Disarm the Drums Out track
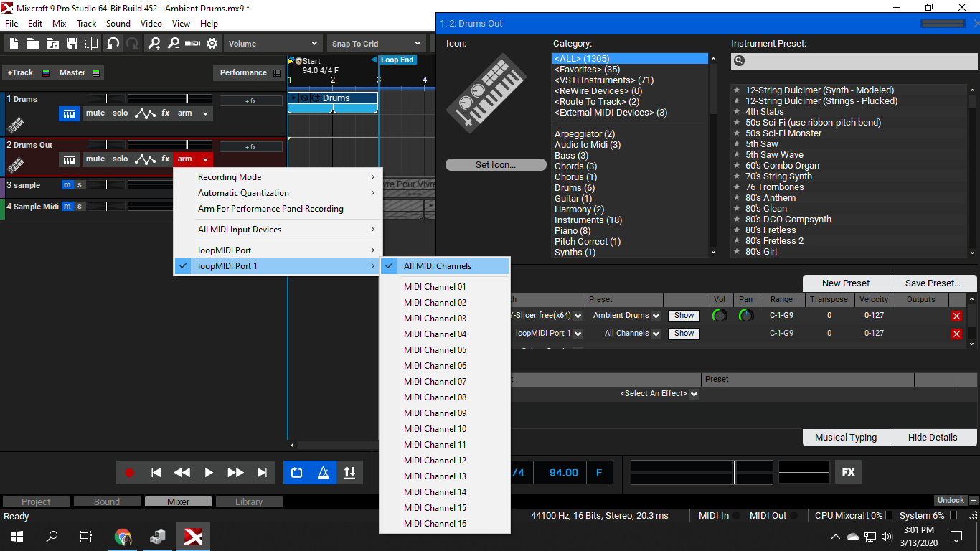The width and height of the screenshot is (980, 551). 185,159
